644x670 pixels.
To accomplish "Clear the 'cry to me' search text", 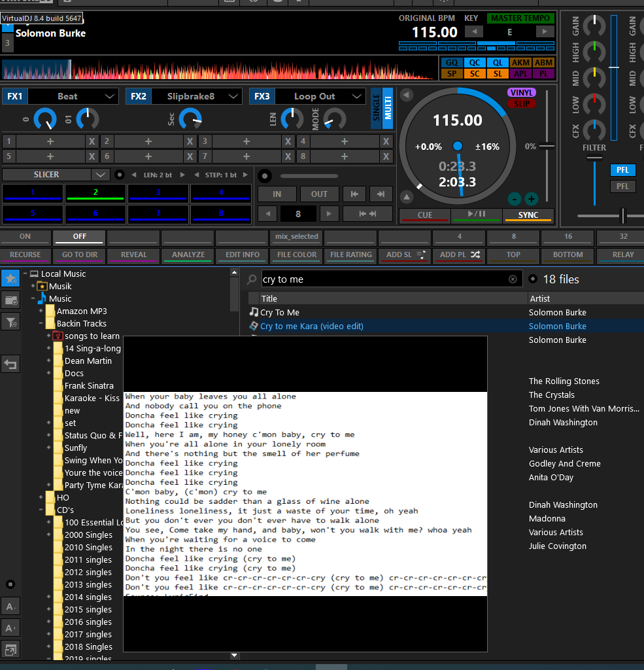I will [x=513, y=279].
